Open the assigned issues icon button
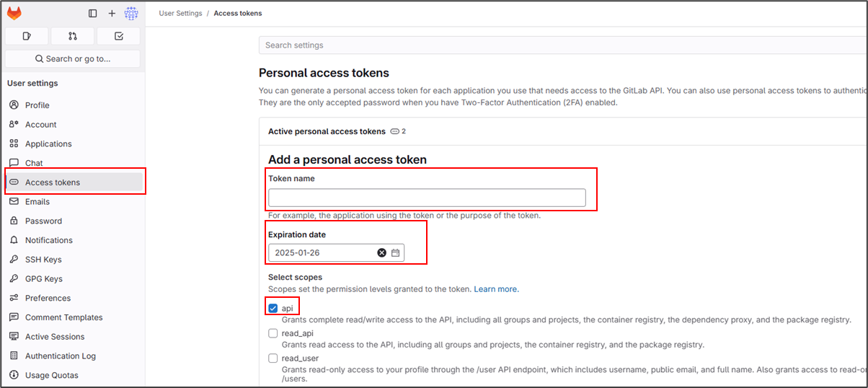The height and width of the screenshot is (388, 868). point(27,36)
